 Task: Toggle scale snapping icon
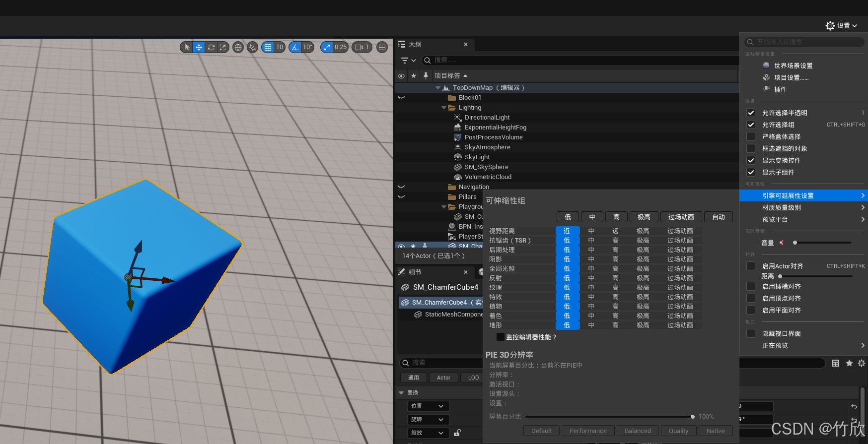pyautogui.click(x=326, y=47)
